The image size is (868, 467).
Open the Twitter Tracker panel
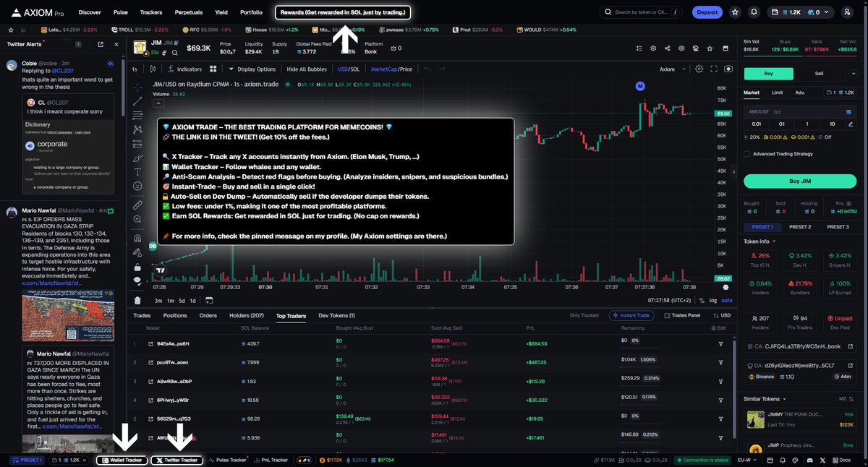[x=176, y=460]
